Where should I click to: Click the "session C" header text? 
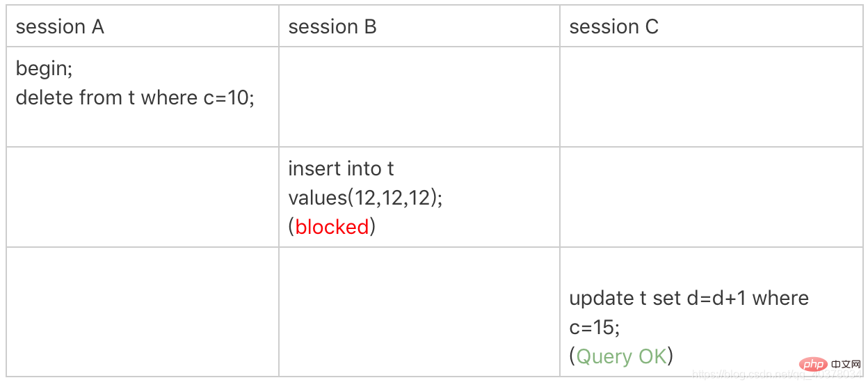point(613,27)
